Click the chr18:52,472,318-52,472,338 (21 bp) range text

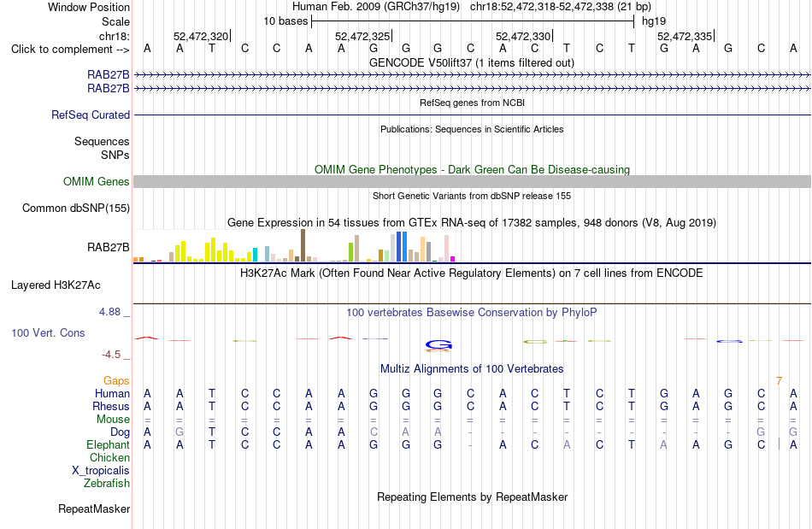[x=561, y=7]
